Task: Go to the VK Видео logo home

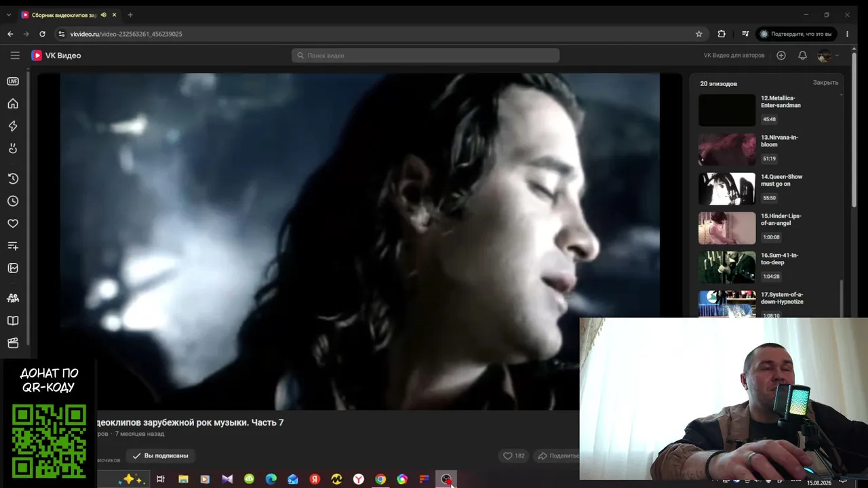Action: pyautogui.click(x=56, y=56)
